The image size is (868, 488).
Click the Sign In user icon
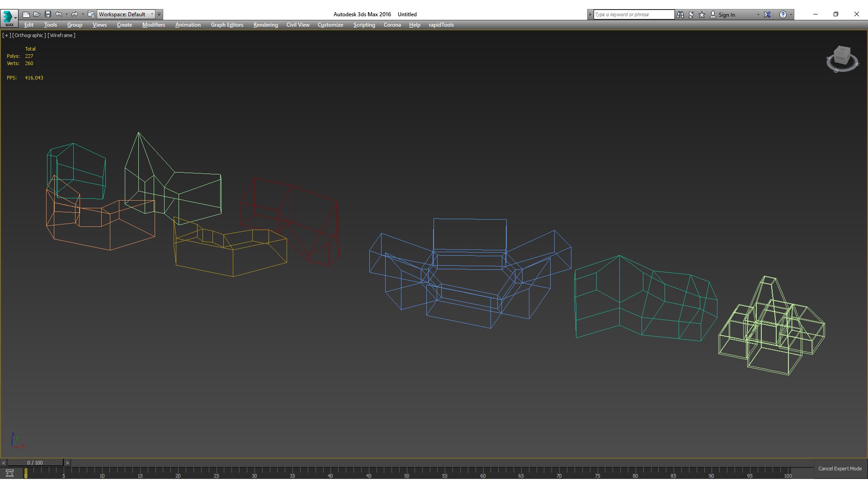point(713,14)
